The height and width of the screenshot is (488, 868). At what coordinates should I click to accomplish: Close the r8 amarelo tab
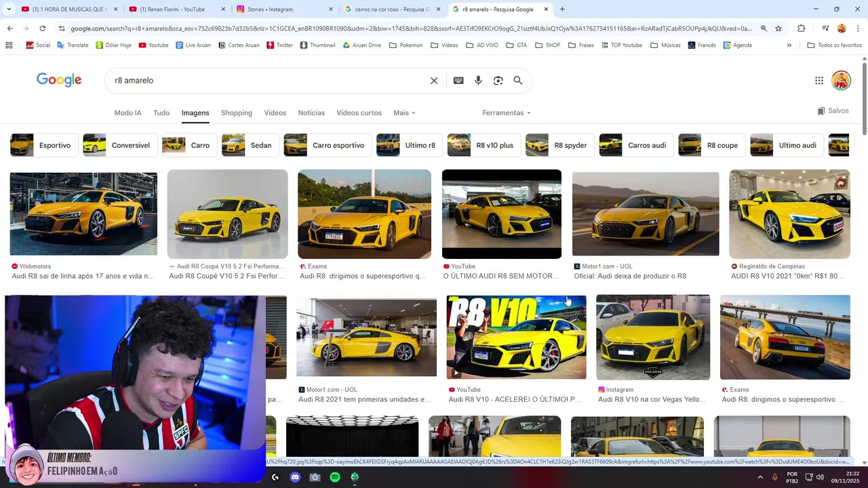pyautogui.click(x=545, y=9)
